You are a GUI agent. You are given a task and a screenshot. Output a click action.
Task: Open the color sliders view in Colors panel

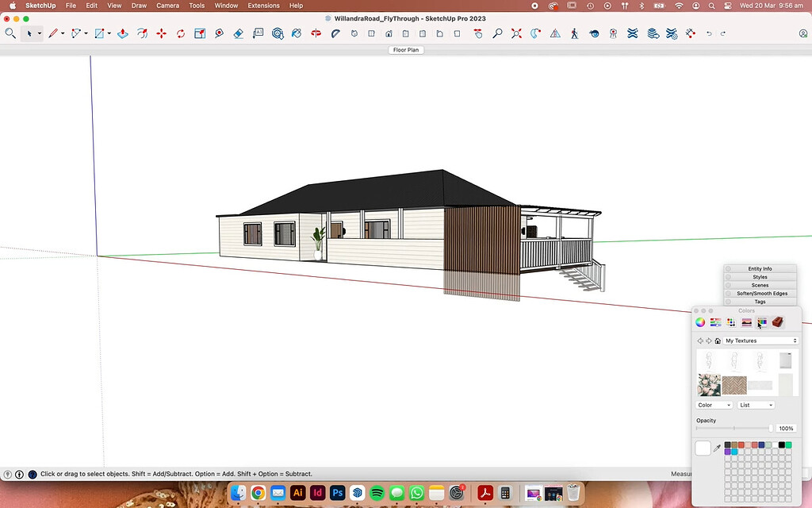pyautogui.click(x=715, y=321)
